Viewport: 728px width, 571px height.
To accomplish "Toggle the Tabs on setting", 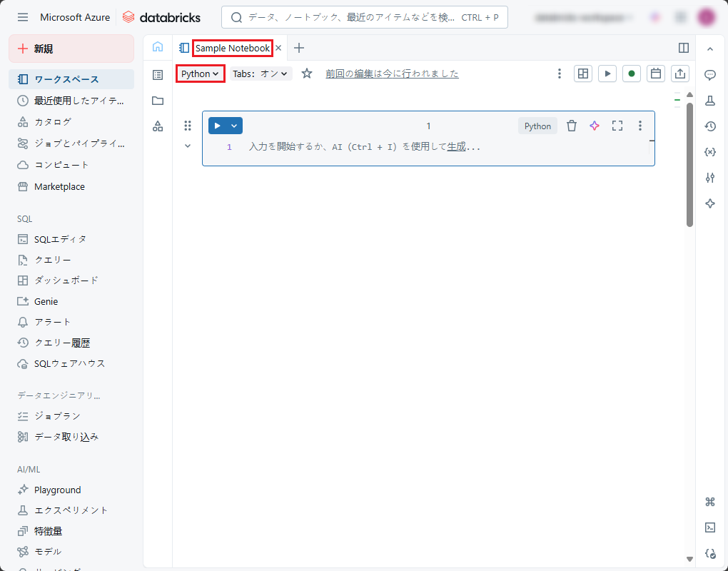I will click(x=261, y=74).
